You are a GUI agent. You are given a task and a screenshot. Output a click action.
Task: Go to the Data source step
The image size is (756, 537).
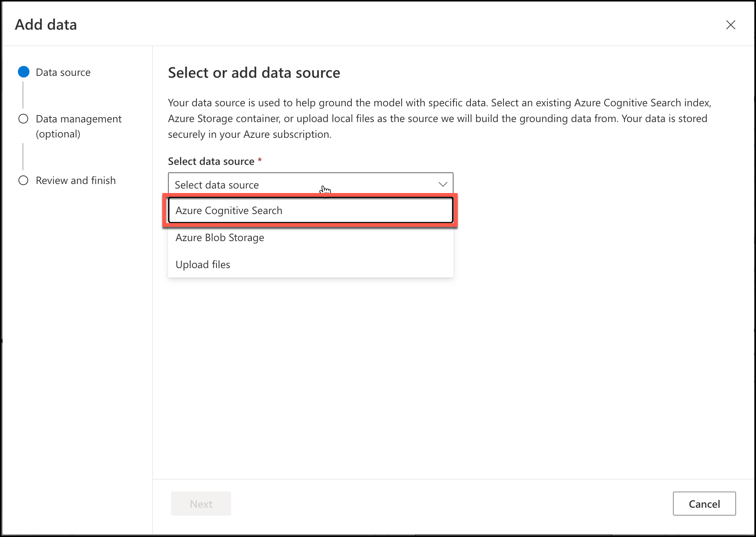[x=63, y=72]
